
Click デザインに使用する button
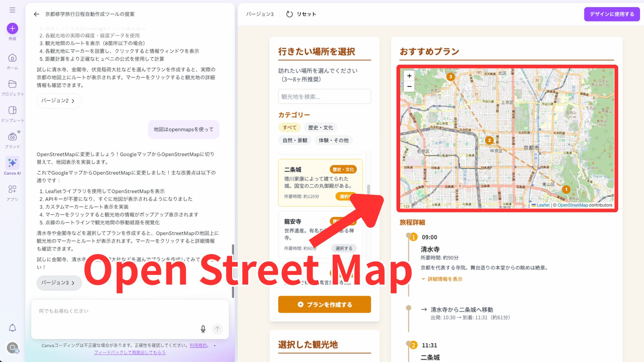(612, 14)
